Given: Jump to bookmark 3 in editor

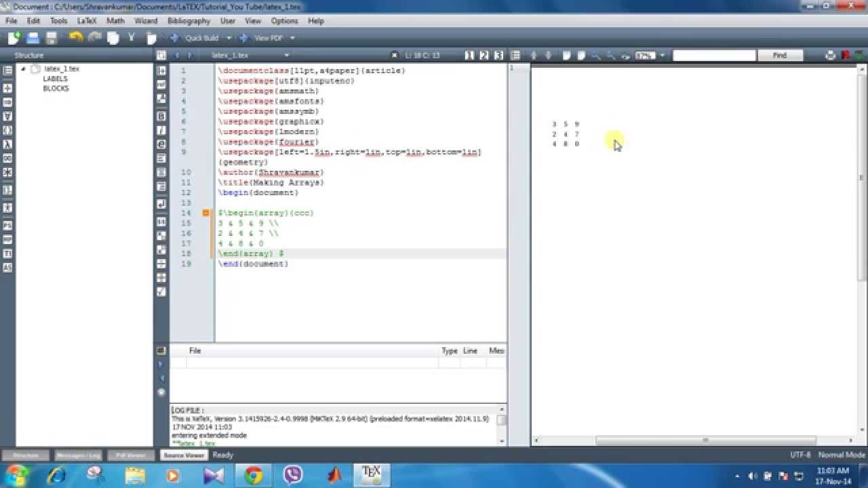Looking at the screenshot, I should [x=499, y=56].
